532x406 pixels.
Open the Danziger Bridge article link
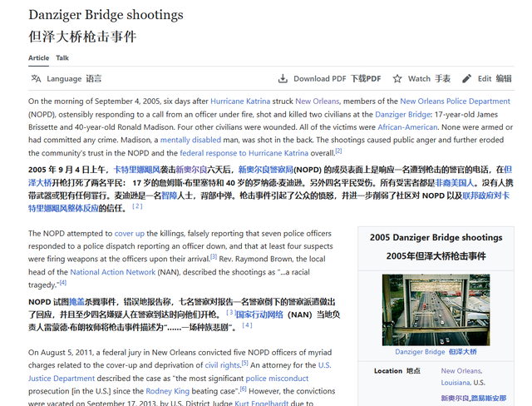click(x=403, y=114)
